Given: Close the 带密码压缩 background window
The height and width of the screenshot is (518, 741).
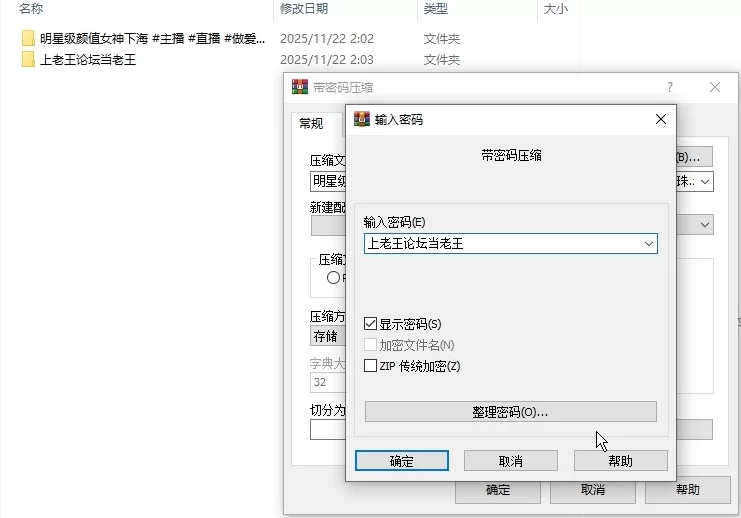Looking at the screenshot, I should pyautogui.click(x=715, y=87).
